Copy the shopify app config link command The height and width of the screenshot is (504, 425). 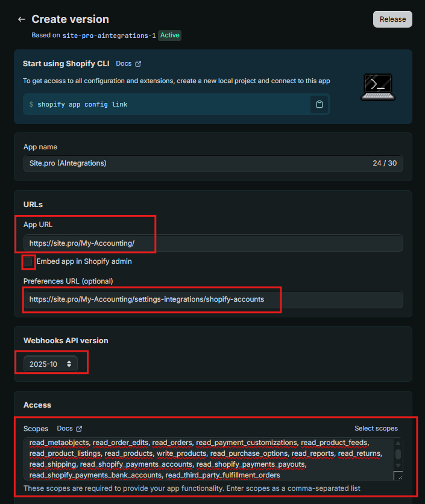(x=319, y=104)
